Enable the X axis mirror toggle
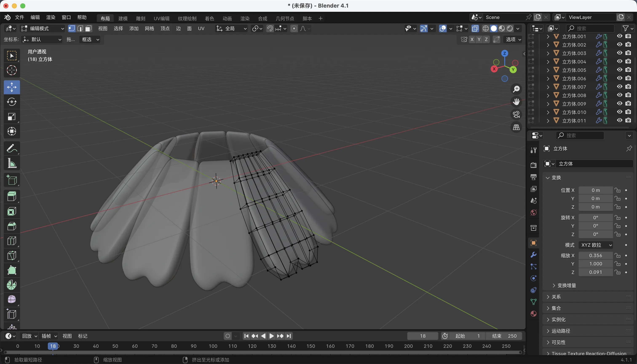 tap(472, 40)
